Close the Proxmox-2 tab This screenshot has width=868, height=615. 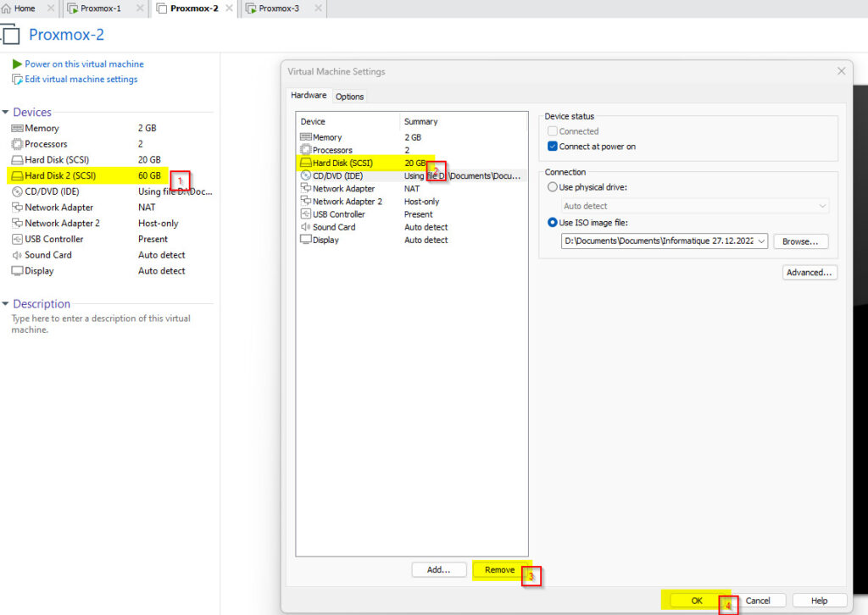click(229, 8)
